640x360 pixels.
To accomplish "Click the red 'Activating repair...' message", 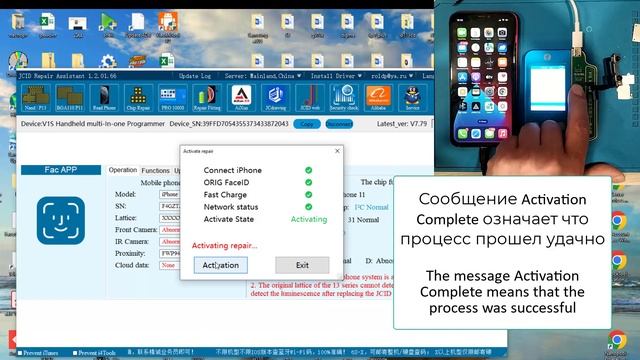I will click(x=224, y=245).
